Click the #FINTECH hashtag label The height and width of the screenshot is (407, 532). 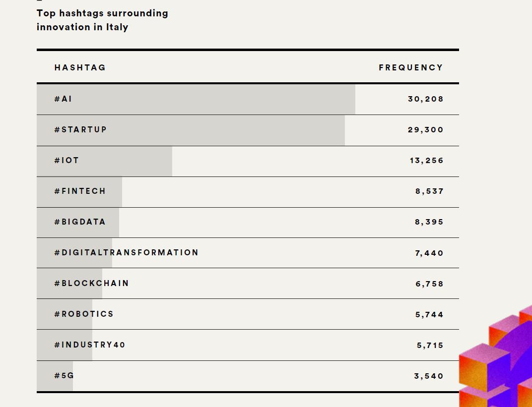coord(80,191)
